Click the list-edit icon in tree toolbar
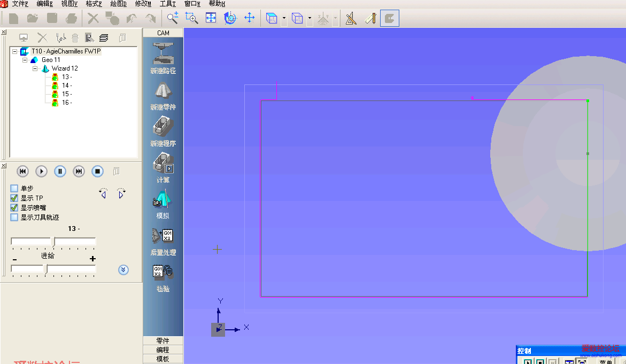Screen dimensions: 626x364 point(89,38)
